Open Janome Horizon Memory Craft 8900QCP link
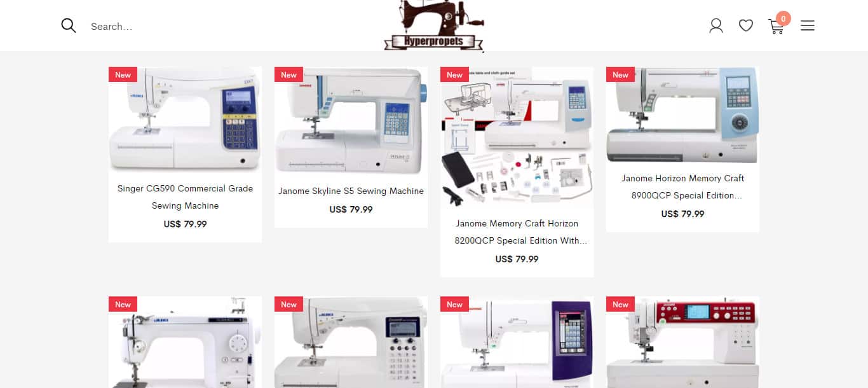The height and width of the screenshot is (388, 868). click(682, 187)
